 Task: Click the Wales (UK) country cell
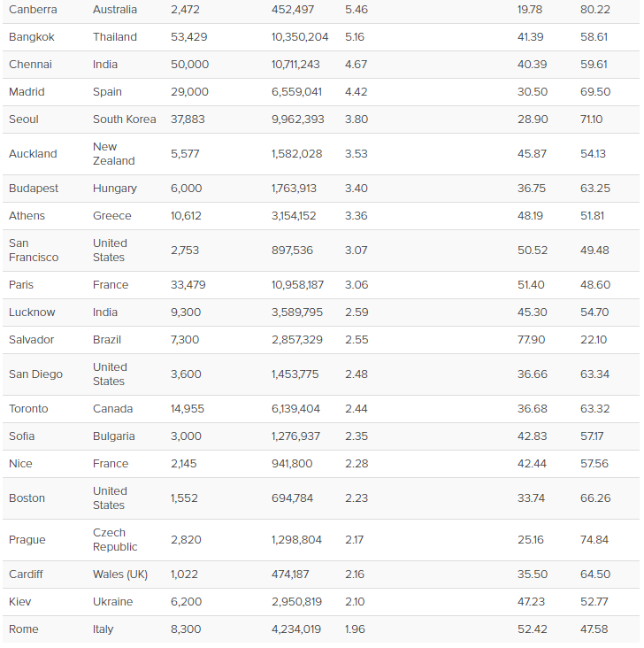[119, 574]
